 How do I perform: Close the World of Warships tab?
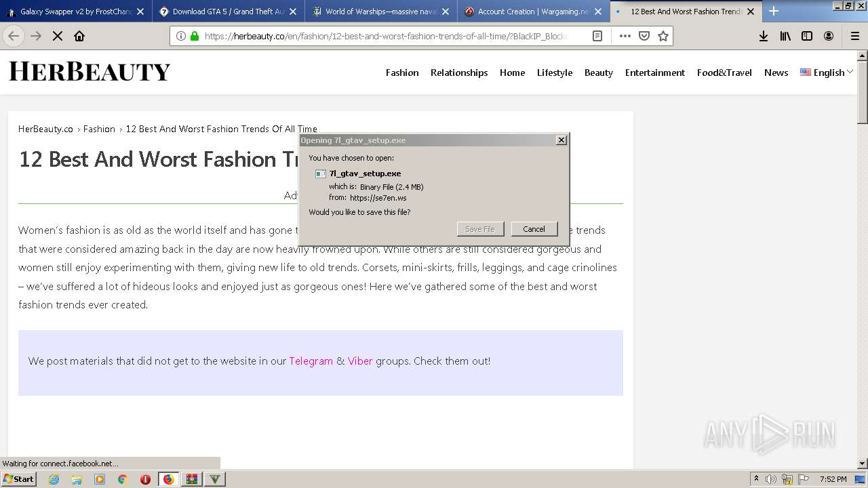pyautogui.click(x=446, y=12)
